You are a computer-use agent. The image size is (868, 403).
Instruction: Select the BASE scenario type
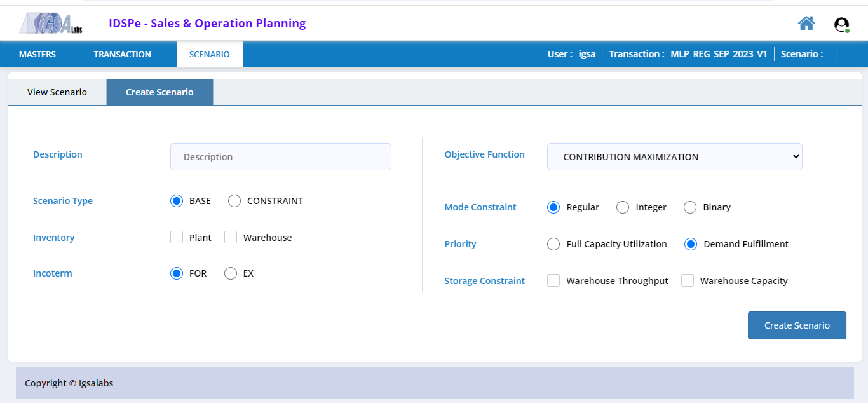pyautogui.click(x=177, y=201)
